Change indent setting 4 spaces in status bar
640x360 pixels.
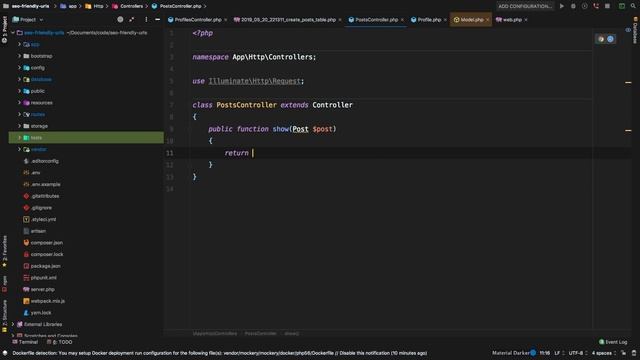604,353
